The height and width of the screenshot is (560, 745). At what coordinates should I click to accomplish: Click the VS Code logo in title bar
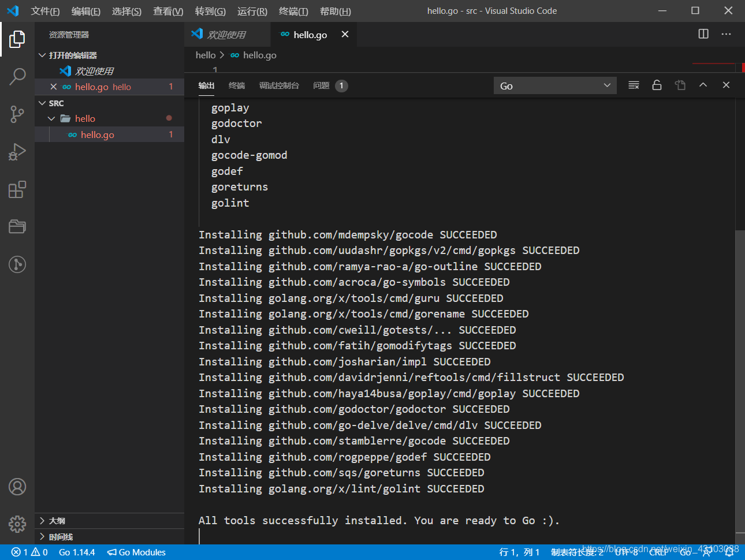(x=13, y=10)
